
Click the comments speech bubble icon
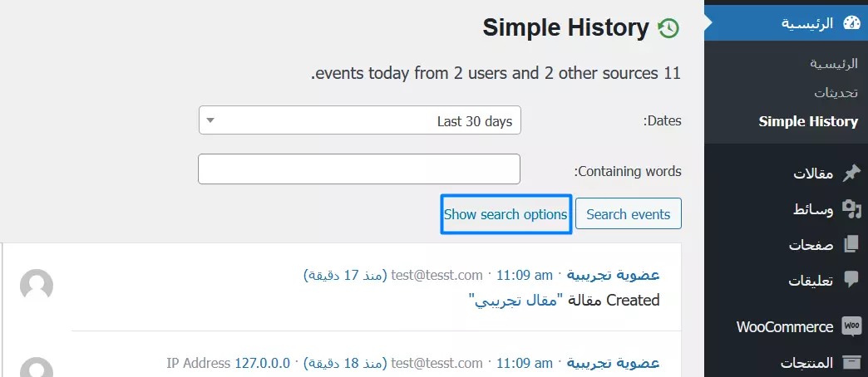click(x=851, y=280)
